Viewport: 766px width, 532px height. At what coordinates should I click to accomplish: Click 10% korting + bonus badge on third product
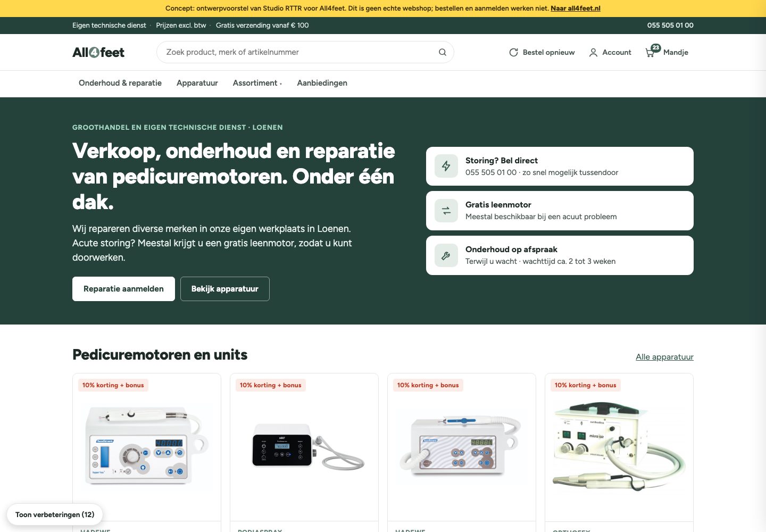[428, 385]
